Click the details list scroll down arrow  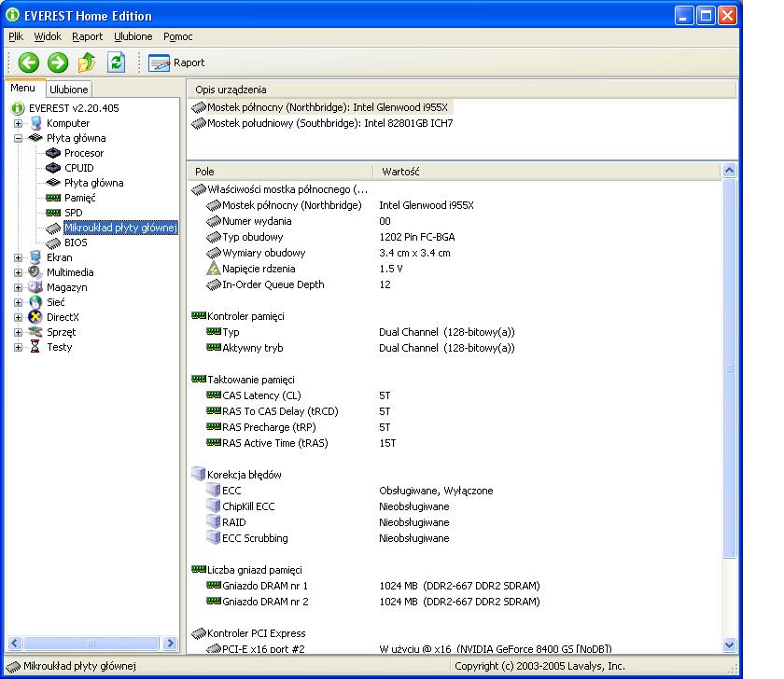[x=730, y=645]
